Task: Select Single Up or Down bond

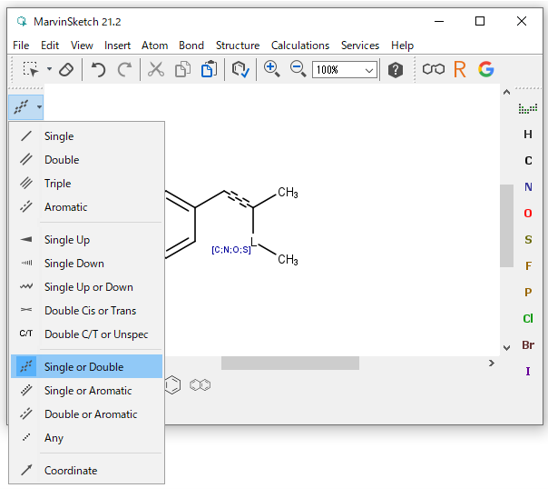Action: click(87, 287)
